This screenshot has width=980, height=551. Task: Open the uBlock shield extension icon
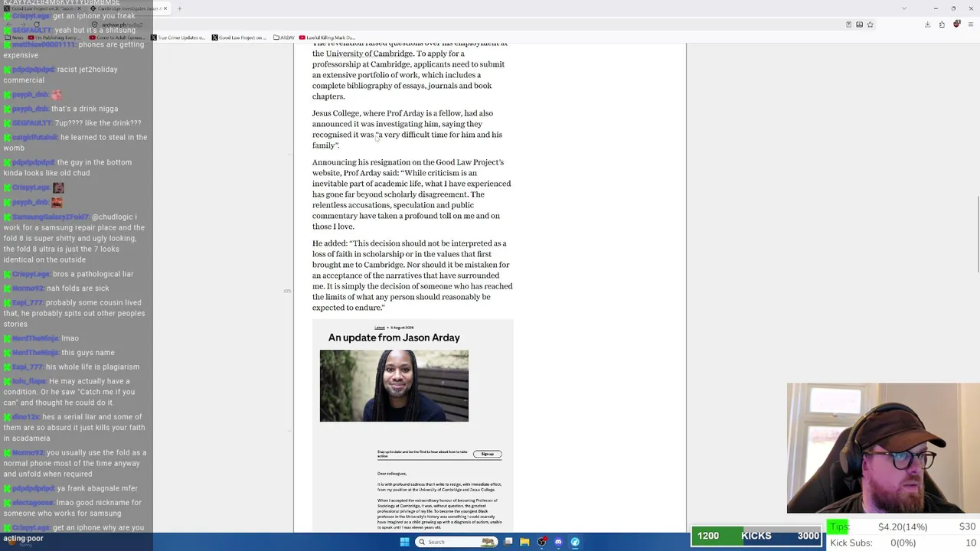(956, 24)
